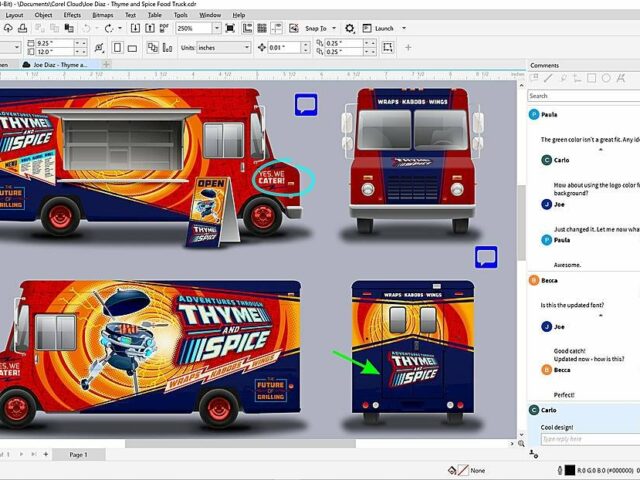
Task: Click the Search field in Comments panel
Action: (580, 96)
